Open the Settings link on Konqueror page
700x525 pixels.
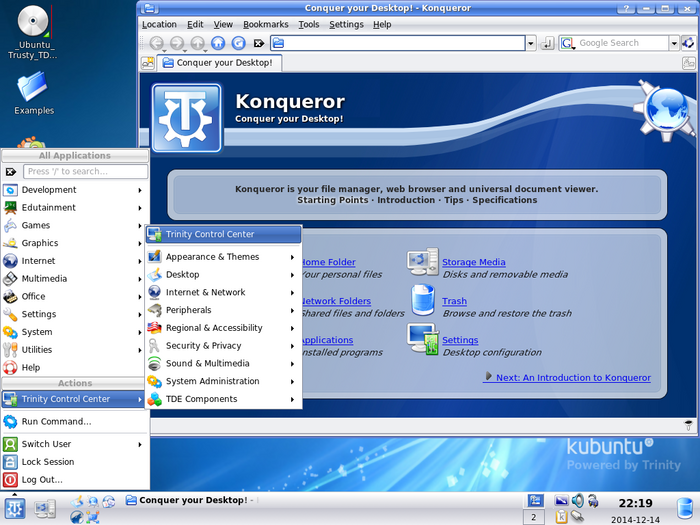[x=460, y=340]
